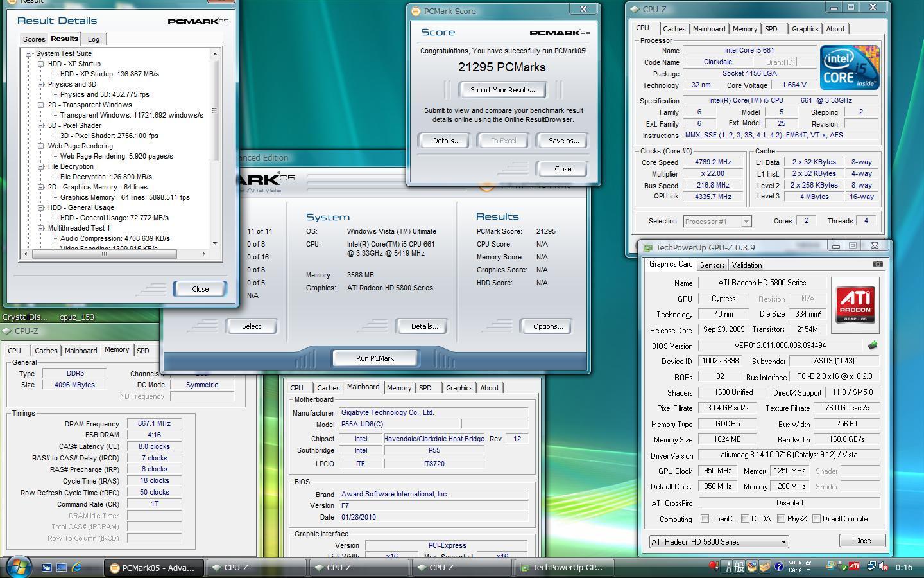Screen dimensions: 924x578
Task: Collapse the HDD - XP Startup node
Action: 41,64
